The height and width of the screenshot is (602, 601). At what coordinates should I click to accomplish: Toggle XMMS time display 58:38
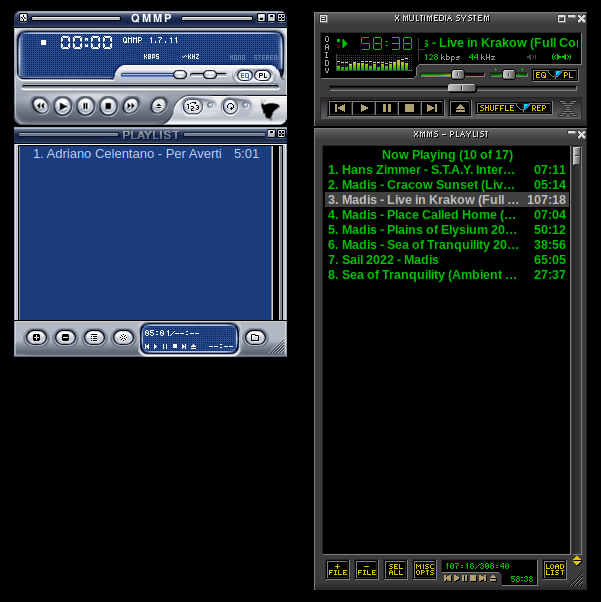(386, 44)
